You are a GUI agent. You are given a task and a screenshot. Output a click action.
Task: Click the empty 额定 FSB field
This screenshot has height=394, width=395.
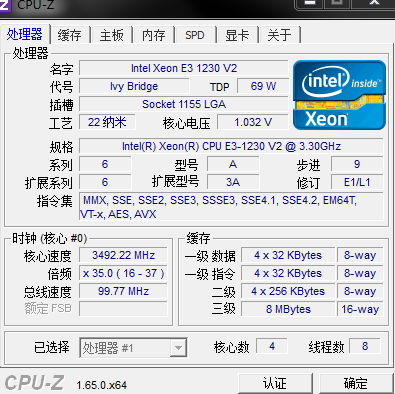tap(123, 309)
